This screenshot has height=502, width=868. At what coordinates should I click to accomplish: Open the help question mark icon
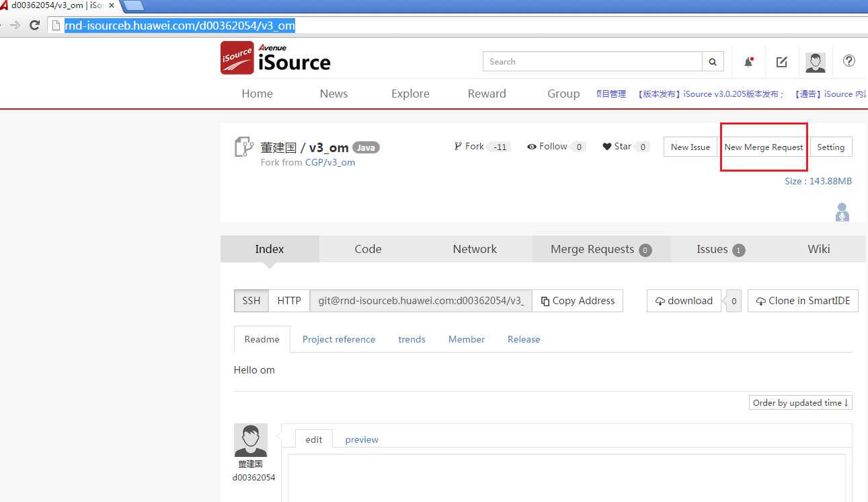(849, 61)
